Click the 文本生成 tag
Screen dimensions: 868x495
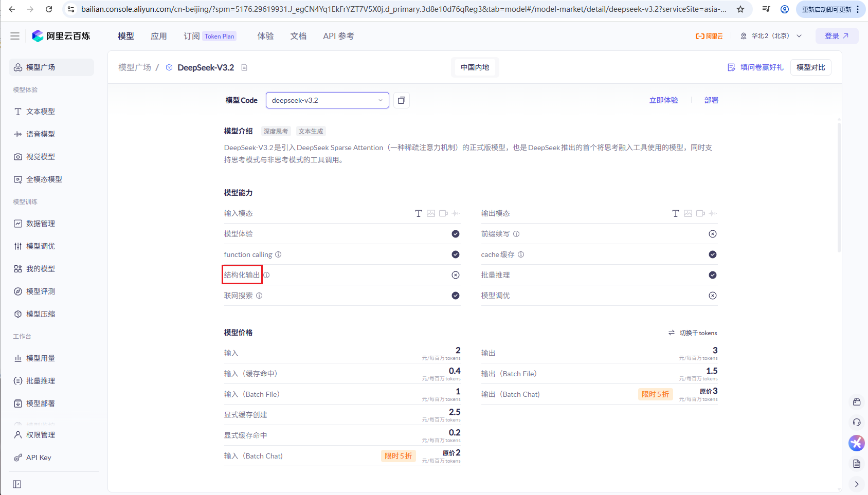coord(311,132)
